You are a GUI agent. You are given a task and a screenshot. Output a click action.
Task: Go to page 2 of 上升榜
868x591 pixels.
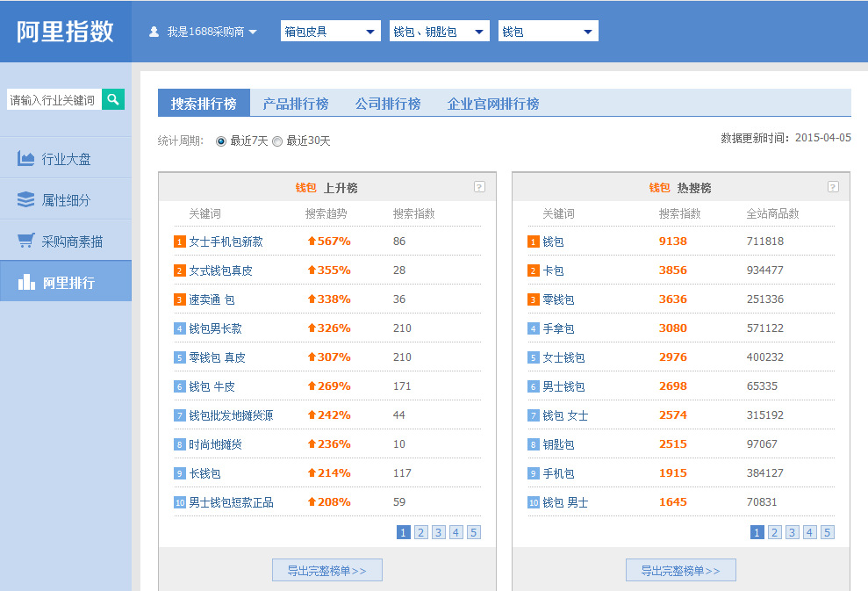pyautogui.click(x=420, y=532)
